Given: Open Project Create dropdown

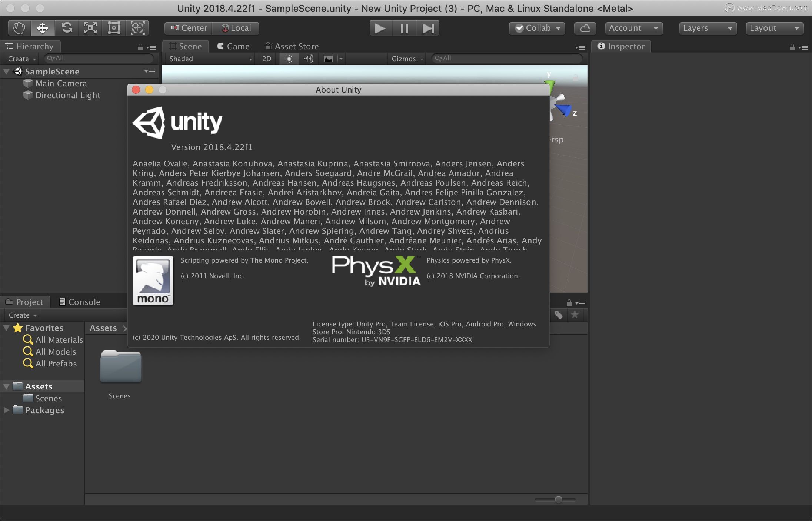Looking at the screenshot, I should click(23, 315).
